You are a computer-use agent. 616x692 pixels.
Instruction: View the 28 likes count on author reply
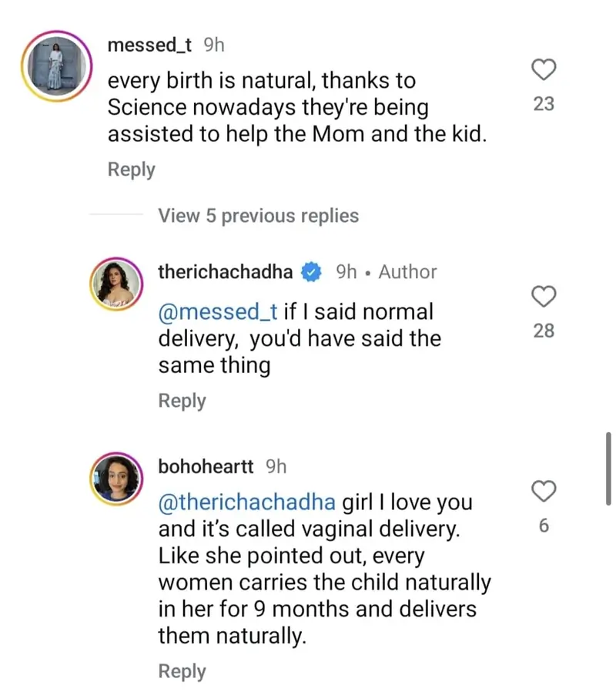coord(544,331)
